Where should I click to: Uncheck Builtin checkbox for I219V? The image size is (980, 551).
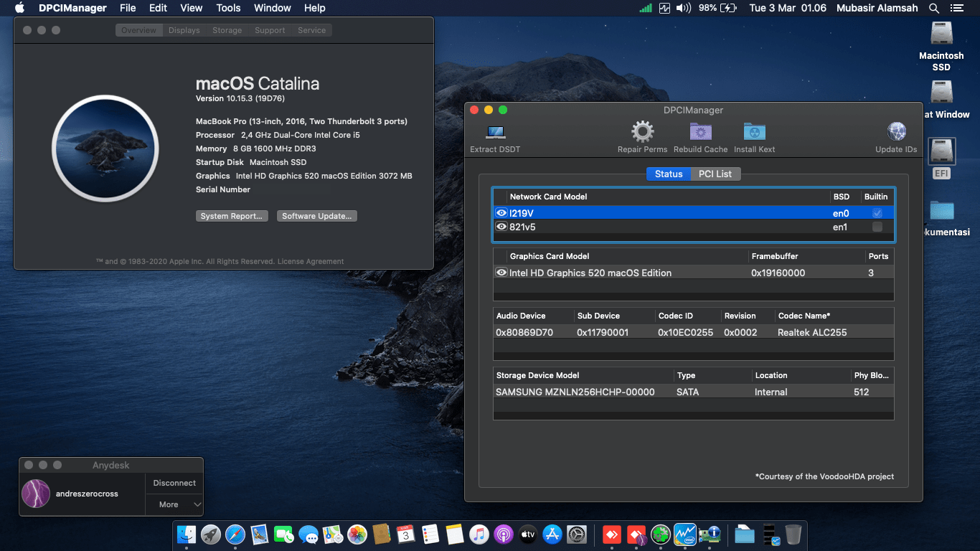pos(877,213)
